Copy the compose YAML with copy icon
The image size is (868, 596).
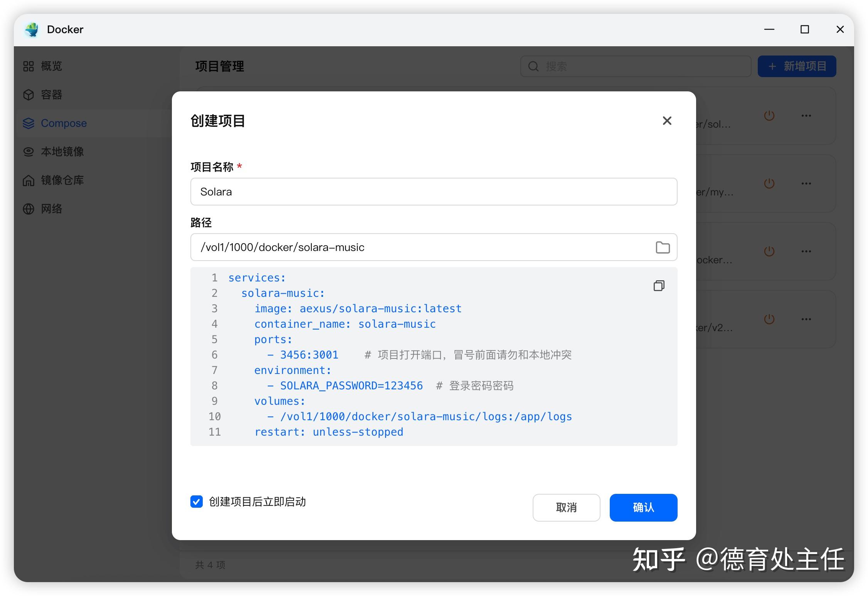coord(659,286)
